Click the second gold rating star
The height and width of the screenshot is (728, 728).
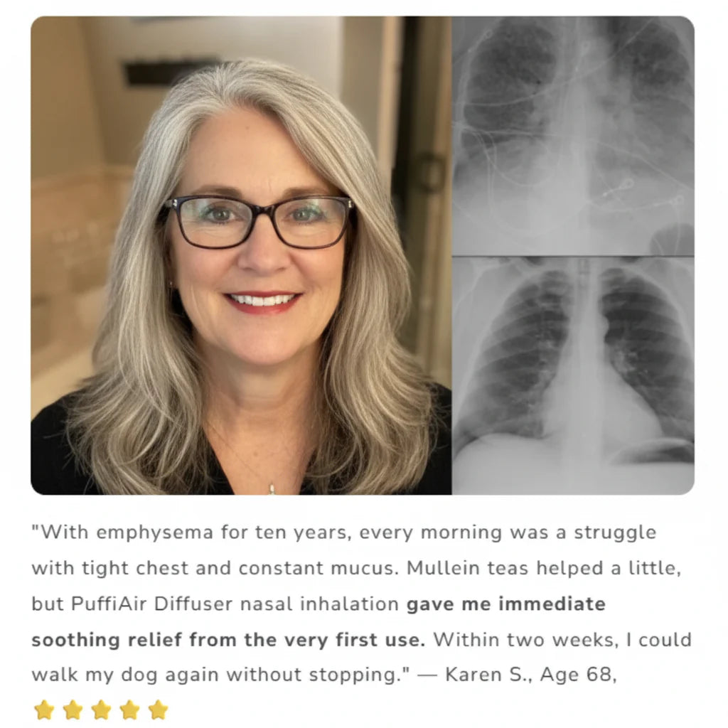pos(73,710)
